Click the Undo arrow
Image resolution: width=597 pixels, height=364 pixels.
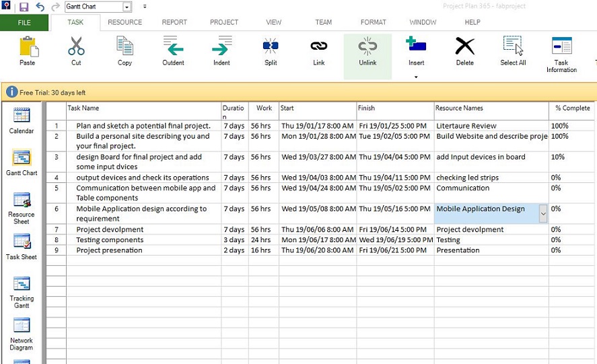pyautogui.click(x=40, y=7)
